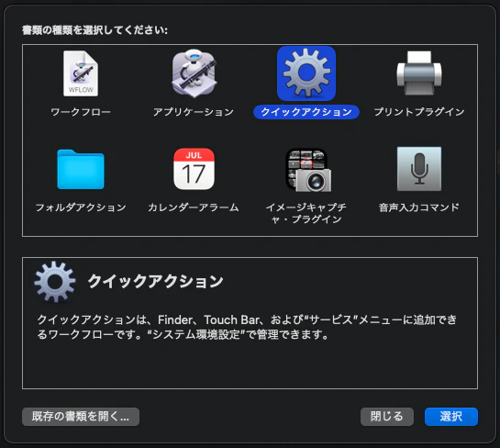The image size is (500, 448).
Task: Click the 音声入力コマンド label
Action: [419, 207]
